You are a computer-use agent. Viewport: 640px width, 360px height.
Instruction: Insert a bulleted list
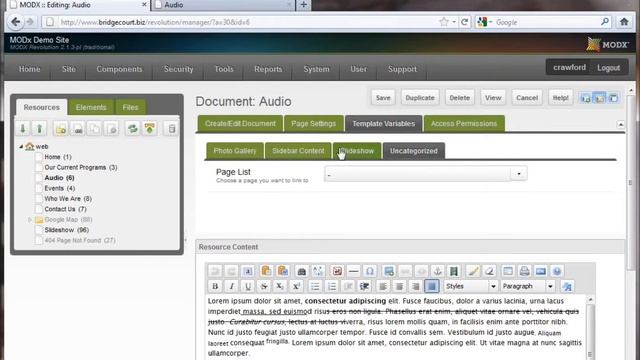click(315, 286)
